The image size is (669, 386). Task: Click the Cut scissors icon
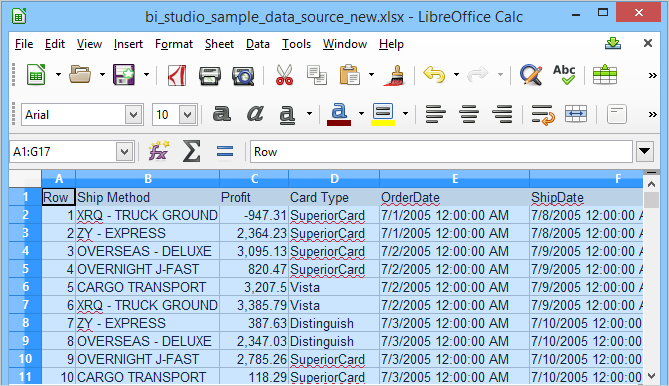point(284,75)
